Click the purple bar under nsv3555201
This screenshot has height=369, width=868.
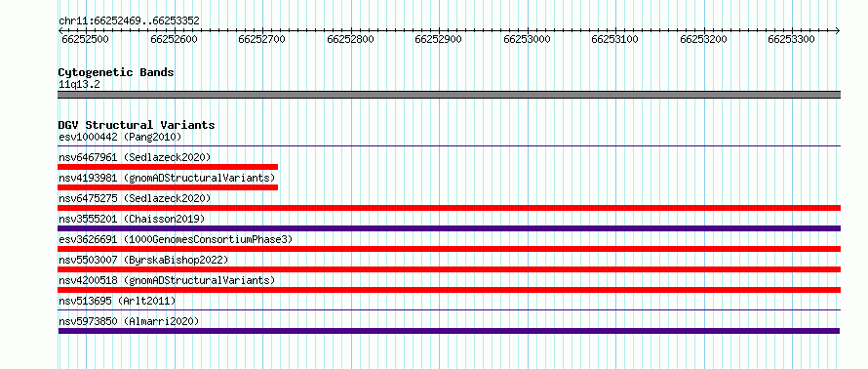(449, 228)
